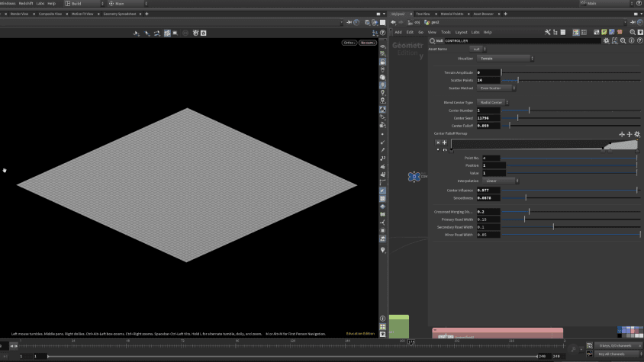Click the parameter gear settings icon
The image size is (644, 362).
(607, 40)
